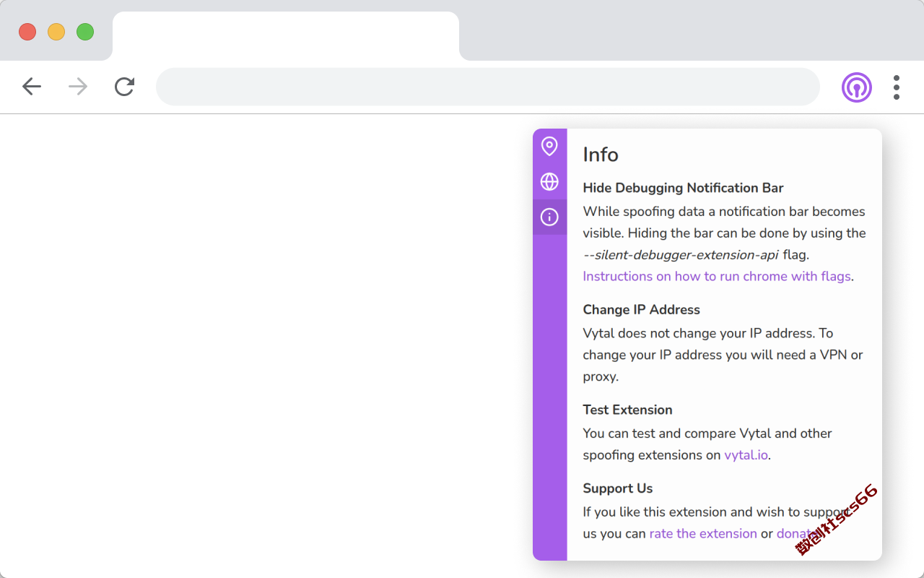Image resolution: width=924 pixels, height=578 pixels.
Task: Click the donate link
Action: pos(798,533)
